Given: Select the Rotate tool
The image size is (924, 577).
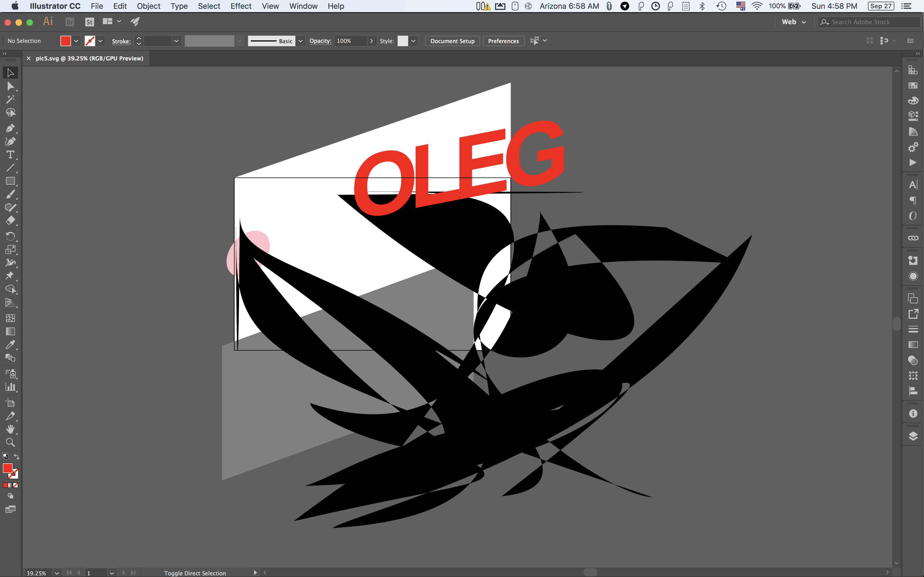Looking at the screenshot, I should point(10,236).
